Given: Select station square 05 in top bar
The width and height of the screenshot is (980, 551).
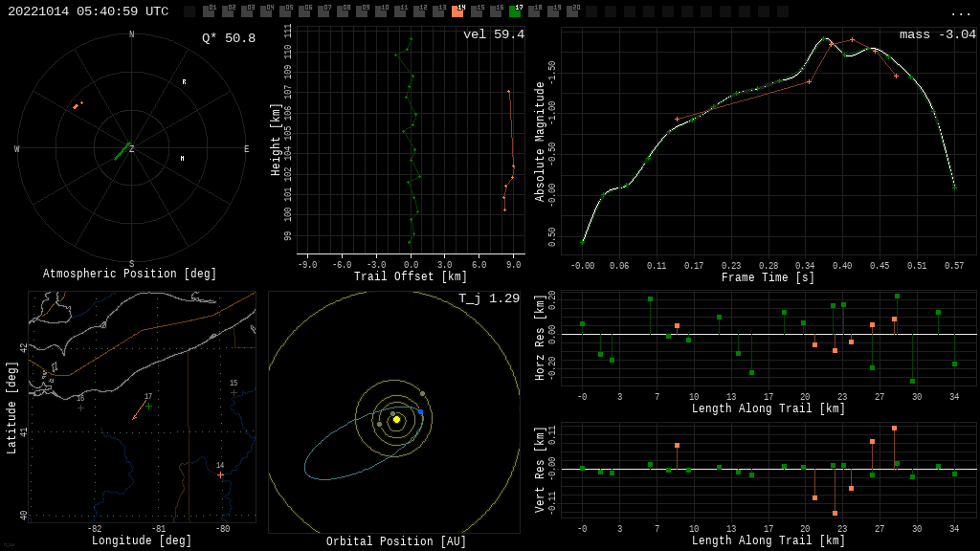Looking at the screenshot, I should tap(285, 11).
